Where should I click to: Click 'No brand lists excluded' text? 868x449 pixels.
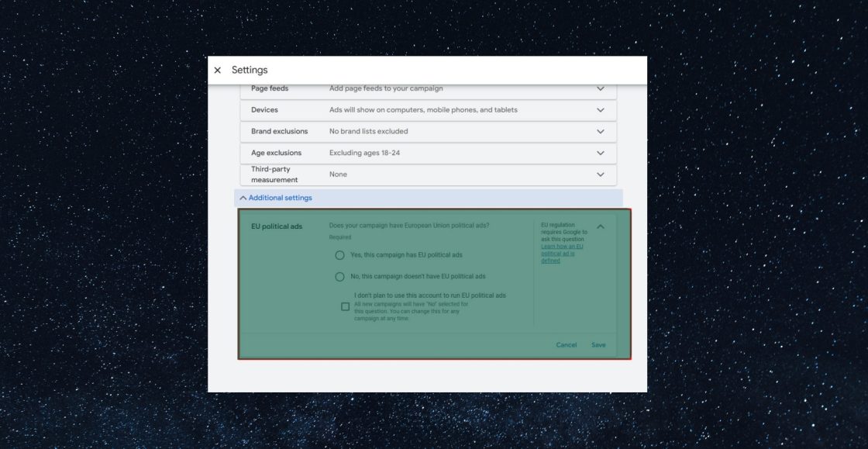click(x=369, y=132)
